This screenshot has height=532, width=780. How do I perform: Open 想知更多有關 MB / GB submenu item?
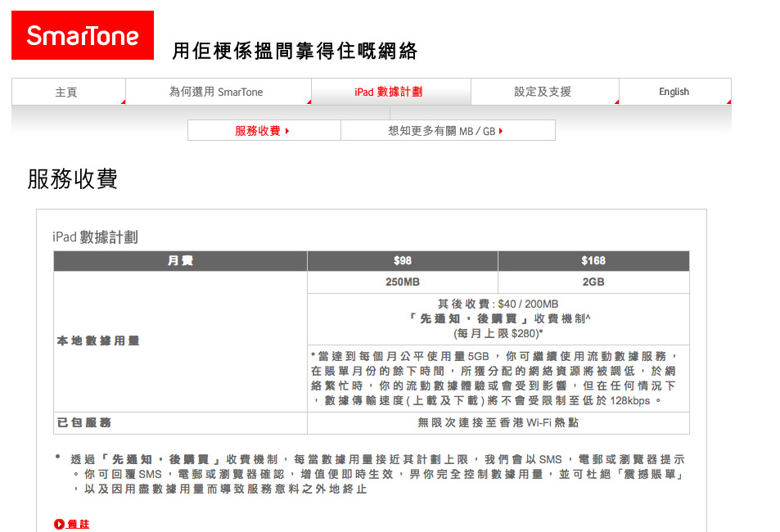442,131
